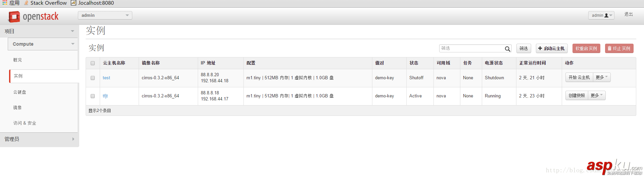This screenshot has width=644, height=177.
Task: Open the admin project dropdown
Action: [105, 15]
